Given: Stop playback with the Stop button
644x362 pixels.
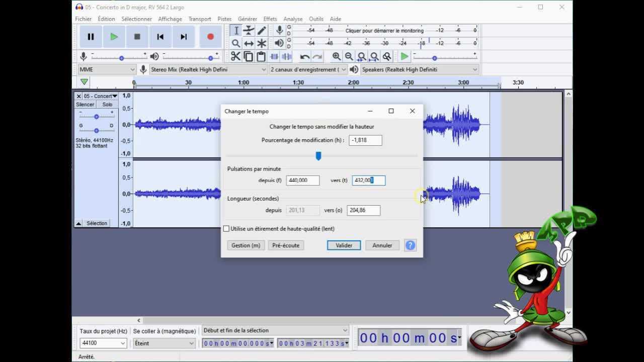Looking at the screenshot, I should coord(137,37).
